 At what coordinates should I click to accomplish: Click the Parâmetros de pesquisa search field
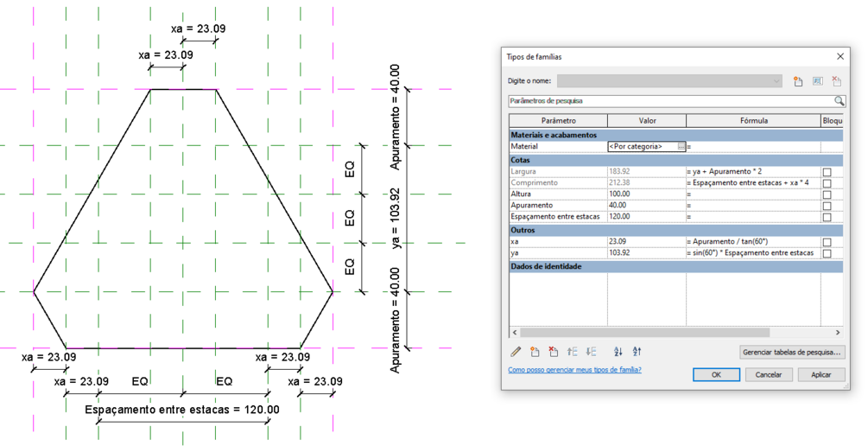[x=671, y=101]
